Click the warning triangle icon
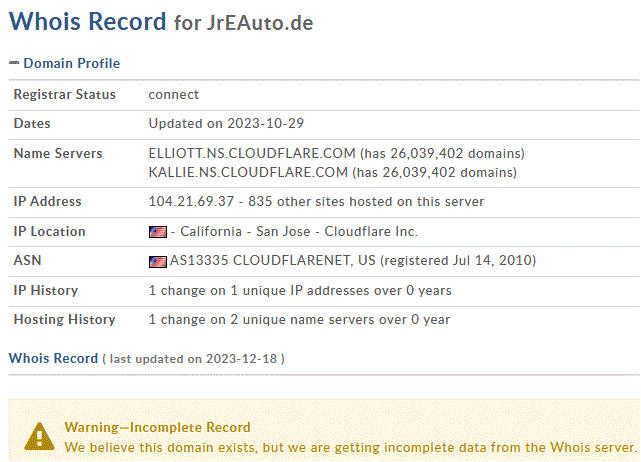Viewport: 641px width, 462px height. click(x=39, y=437)
